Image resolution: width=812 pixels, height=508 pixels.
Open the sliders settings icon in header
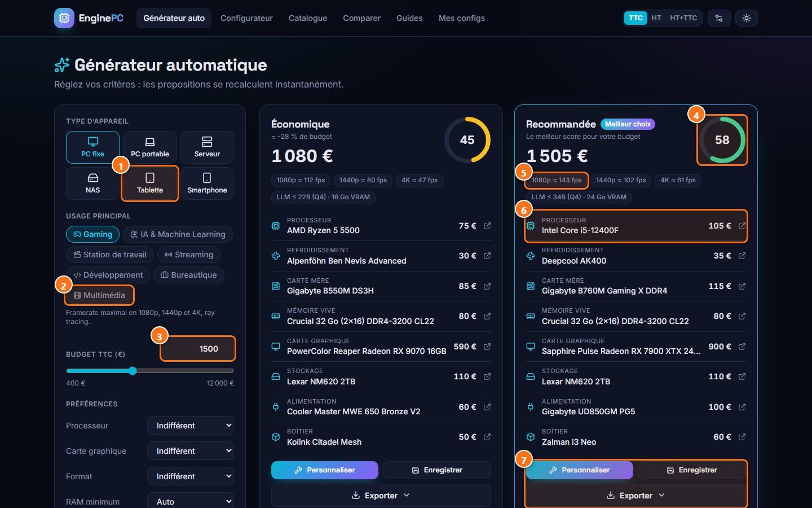click(x=718, y=18)
